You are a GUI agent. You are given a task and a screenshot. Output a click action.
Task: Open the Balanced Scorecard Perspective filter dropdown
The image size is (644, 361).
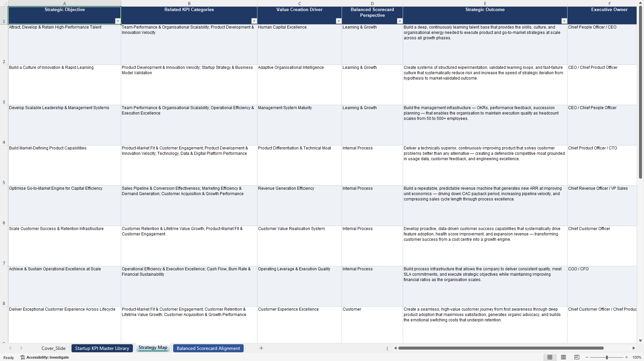click(x=400, y=21)
